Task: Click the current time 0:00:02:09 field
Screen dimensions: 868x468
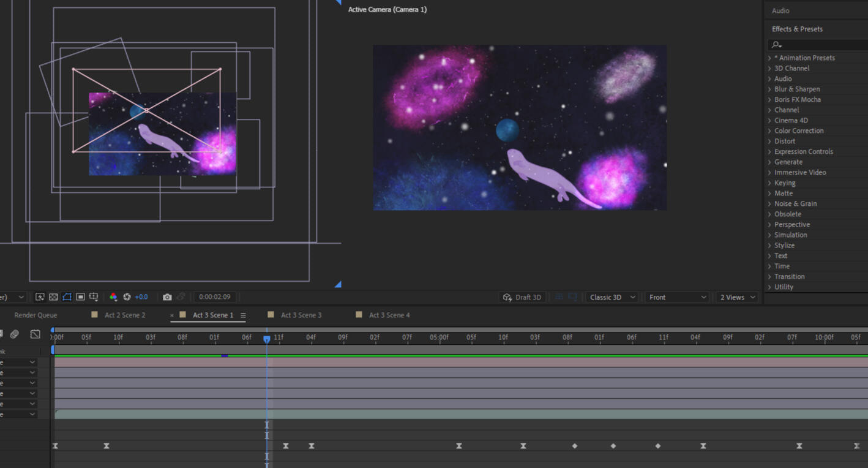Action: [x=214, y=297]
